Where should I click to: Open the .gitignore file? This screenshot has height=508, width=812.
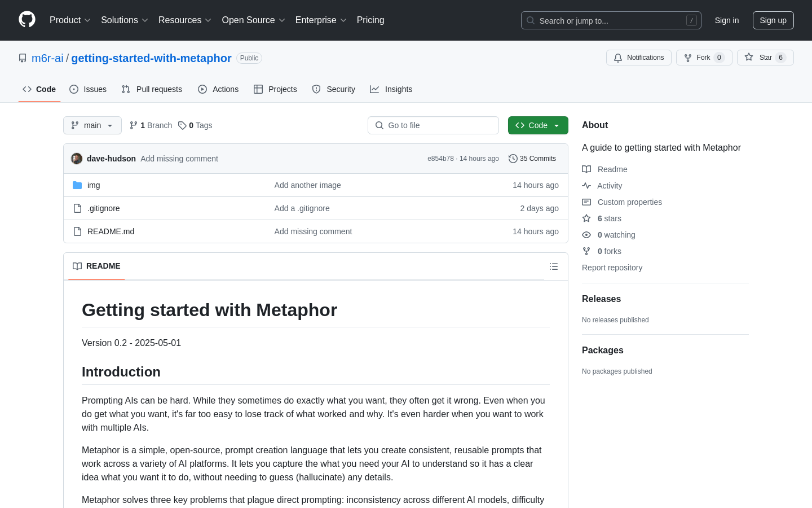[x=104, y=208]
